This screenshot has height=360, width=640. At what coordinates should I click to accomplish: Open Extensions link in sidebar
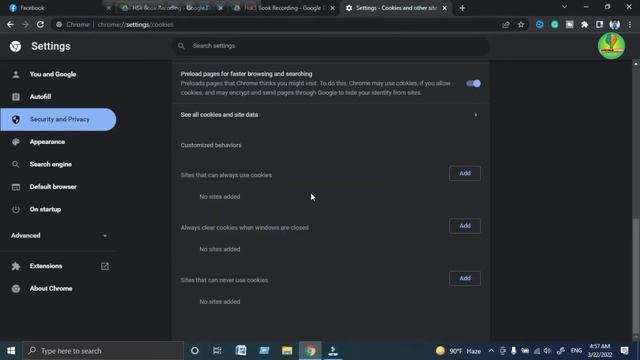[58, 266]
